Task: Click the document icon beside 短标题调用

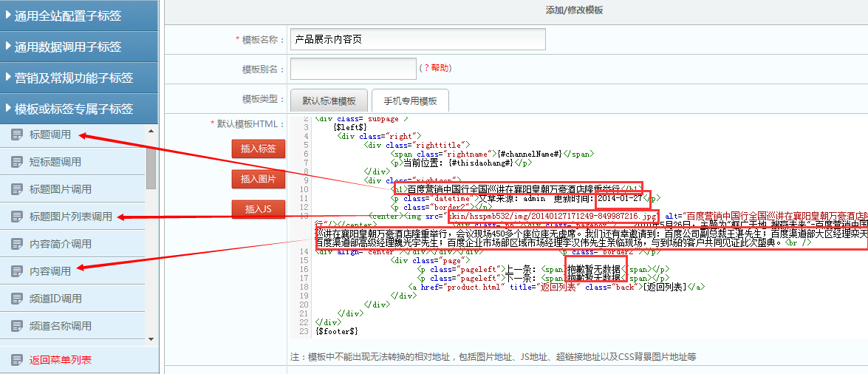Action: click(16, 162)
